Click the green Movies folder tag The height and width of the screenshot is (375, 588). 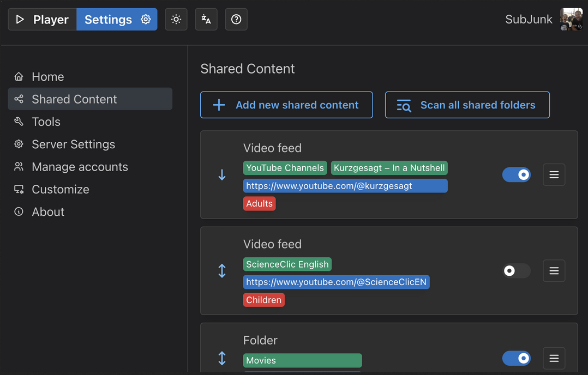pyautogui.click(x=303, y=360)
